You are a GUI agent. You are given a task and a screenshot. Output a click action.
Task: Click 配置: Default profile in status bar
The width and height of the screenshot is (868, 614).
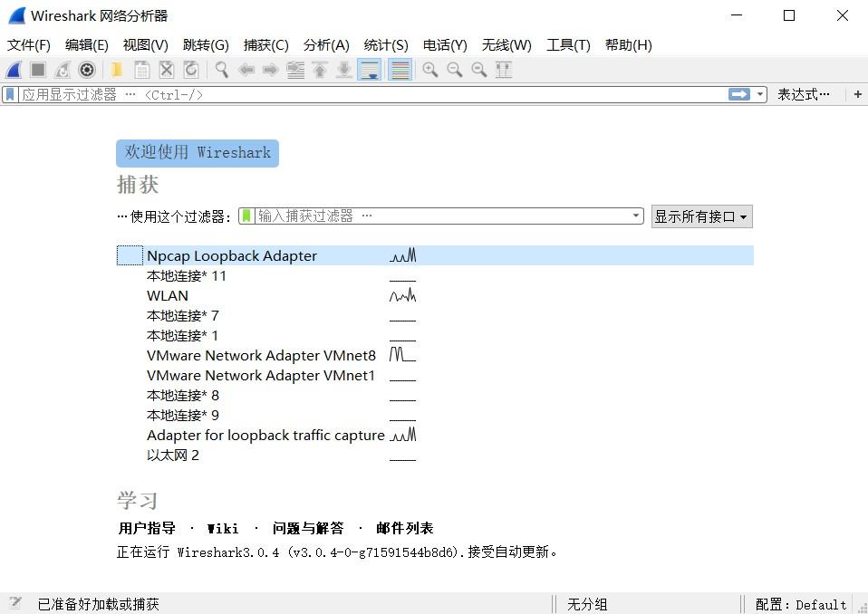[x=801, y=605]
